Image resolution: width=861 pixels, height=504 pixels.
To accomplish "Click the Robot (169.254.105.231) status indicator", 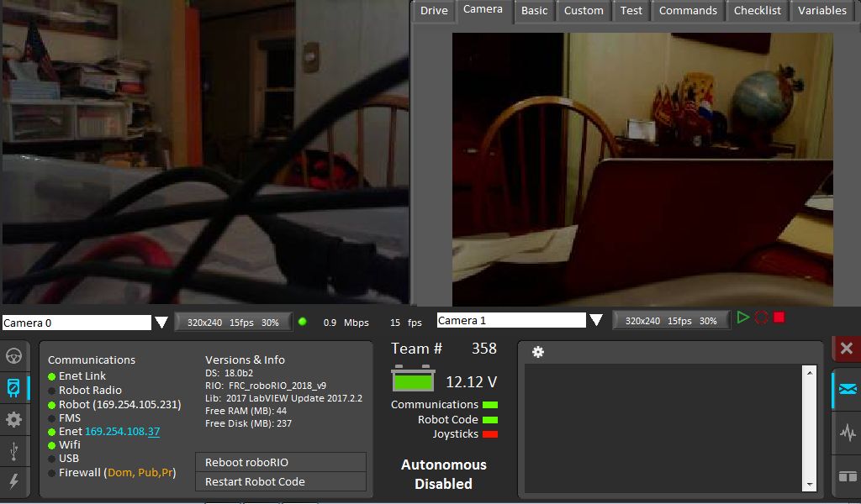I will 51,405.
